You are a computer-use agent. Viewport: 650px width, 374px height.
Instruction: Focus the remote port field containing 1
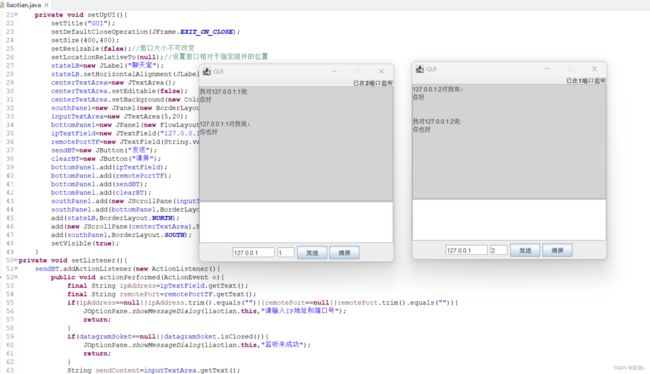[x=286, y=253]
